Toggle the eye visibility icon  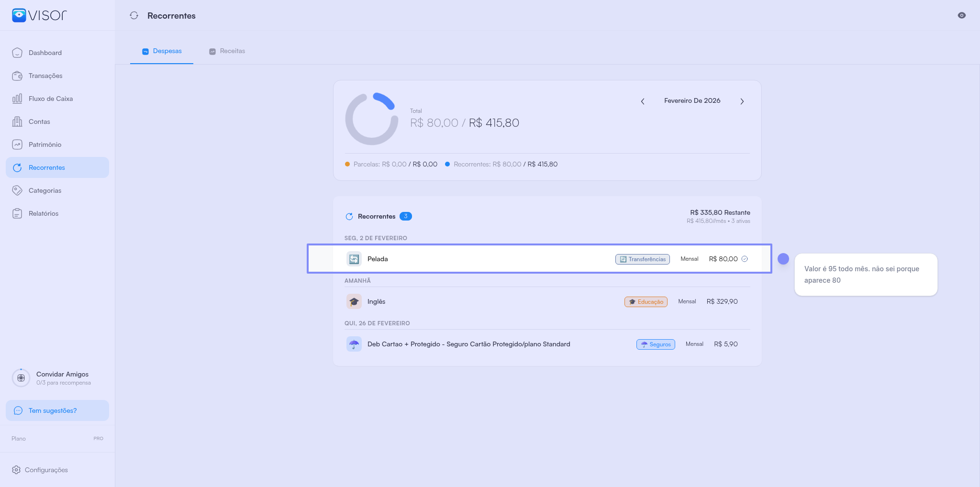pyautogui.click(x=961, y=15)
